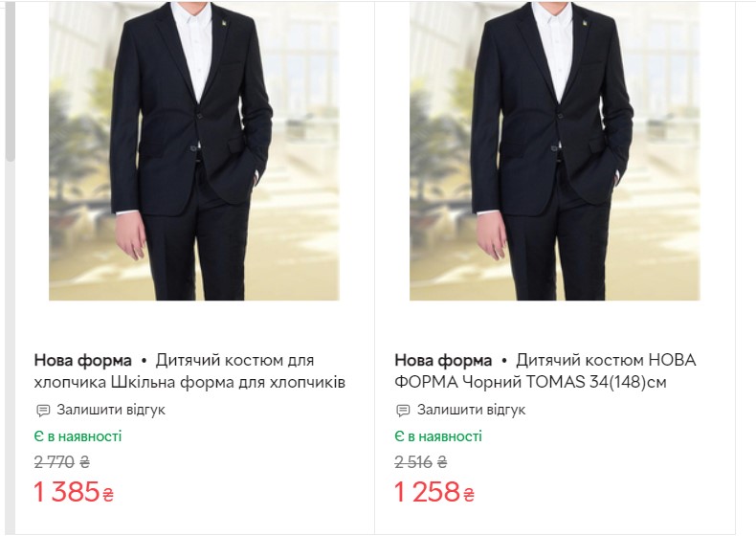Click 'Є в наявності' under left product

coord(78,436)
